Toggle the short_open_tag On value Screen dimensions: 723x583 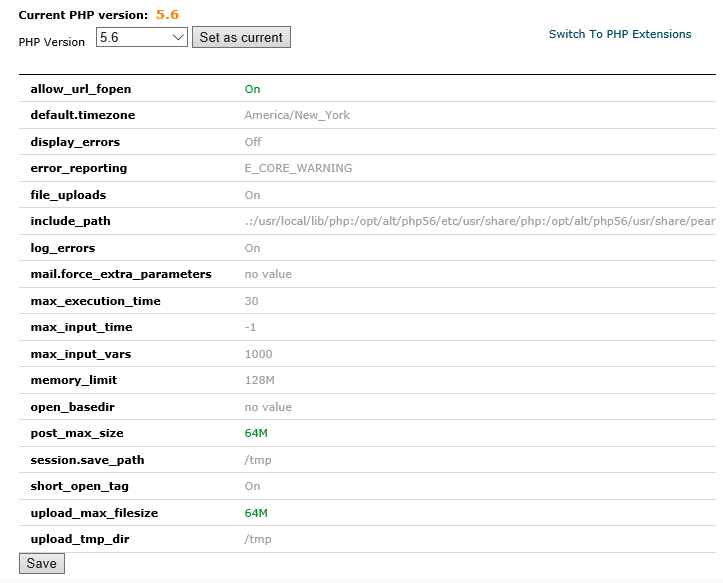click(252, 486)
